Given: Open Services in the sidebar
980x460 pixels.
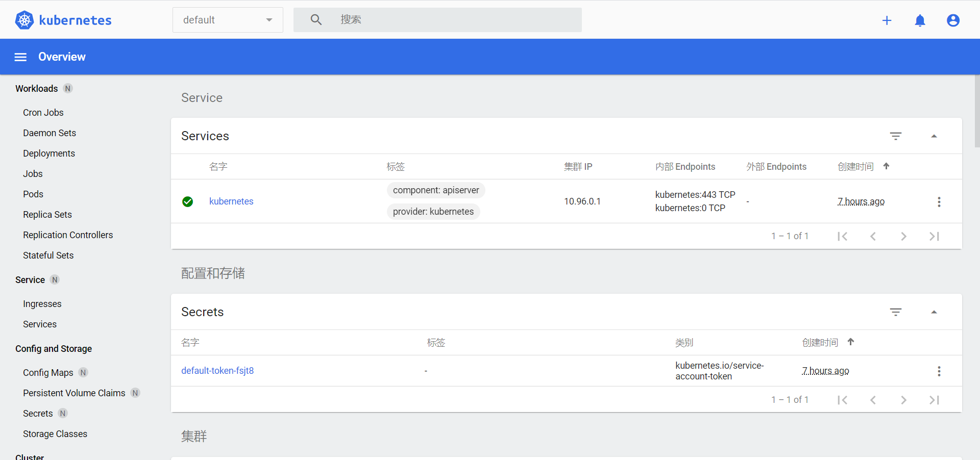Looking at the screenshot, I should [x=40, y=324].
